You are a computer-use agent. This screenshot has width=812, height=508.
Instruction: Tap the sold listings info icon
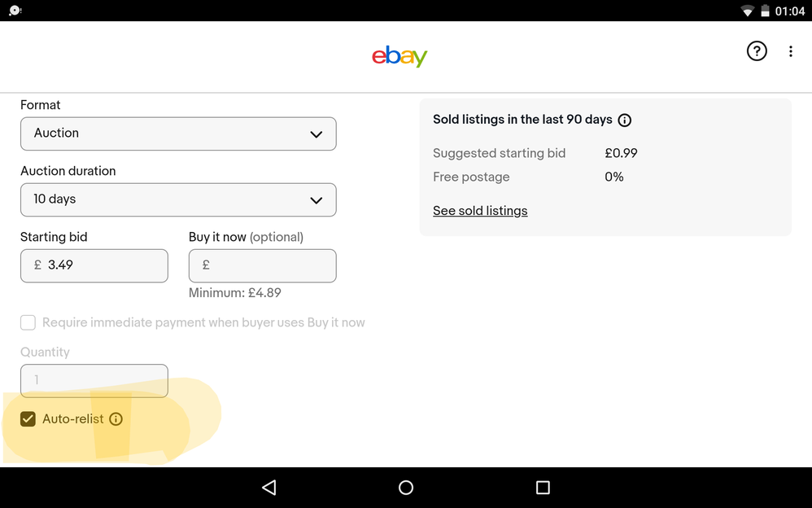(625, 120)
